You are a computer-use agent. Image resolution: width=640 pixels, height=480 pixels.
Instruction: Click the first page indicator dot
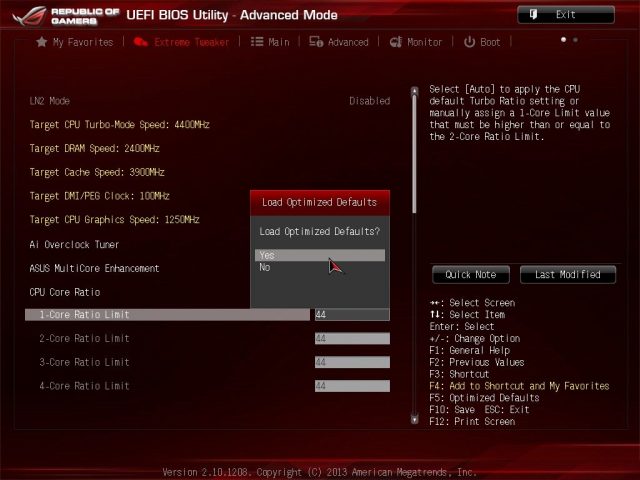tap(564, 40)
